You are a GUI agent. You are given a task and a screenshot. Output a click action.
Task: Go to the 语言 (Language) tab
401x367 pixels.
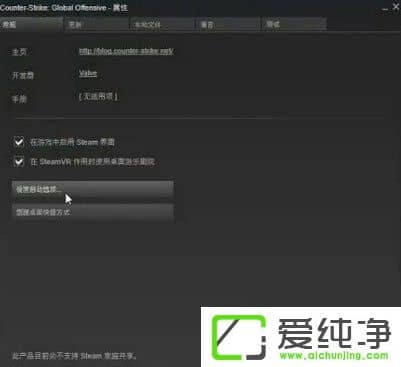pos(228,24)
